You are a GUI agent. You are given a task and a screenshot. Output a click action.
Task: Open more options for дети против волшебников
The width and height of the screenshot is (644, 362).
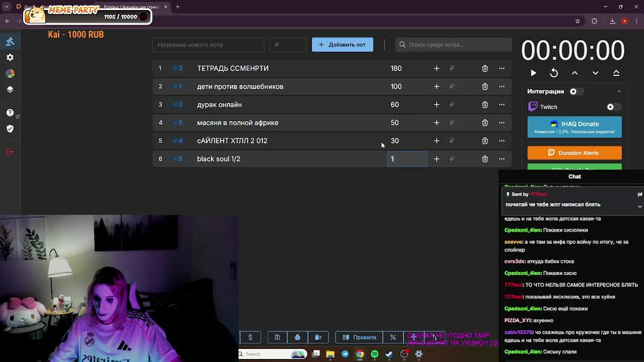tap(502, 86)
